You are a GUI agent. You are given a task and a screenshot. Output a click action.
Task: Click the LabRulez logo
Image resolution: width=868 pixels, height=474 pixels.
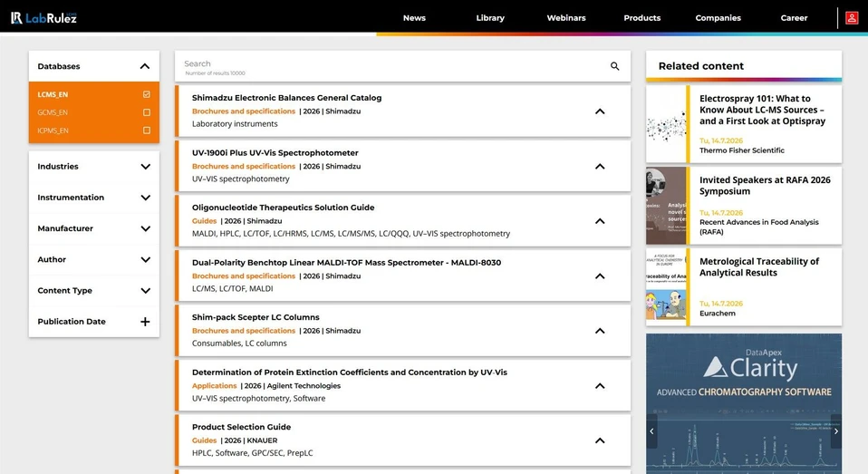(43, 18)
